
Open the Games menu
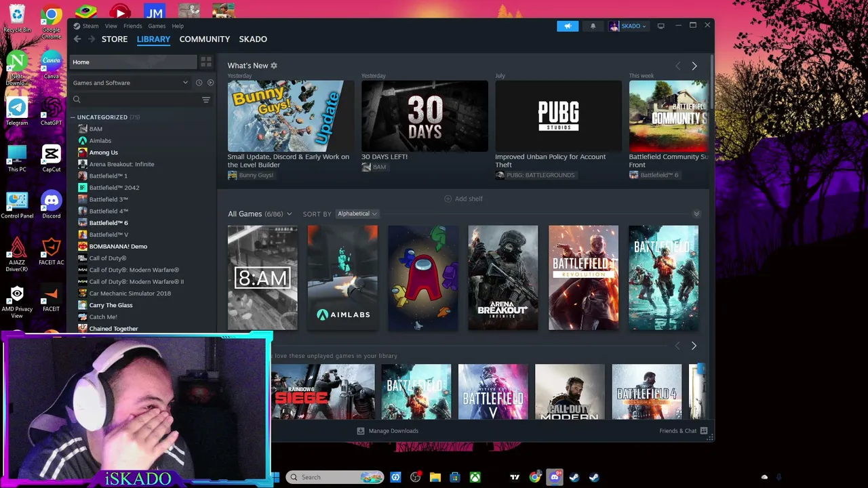coord(157,26)
